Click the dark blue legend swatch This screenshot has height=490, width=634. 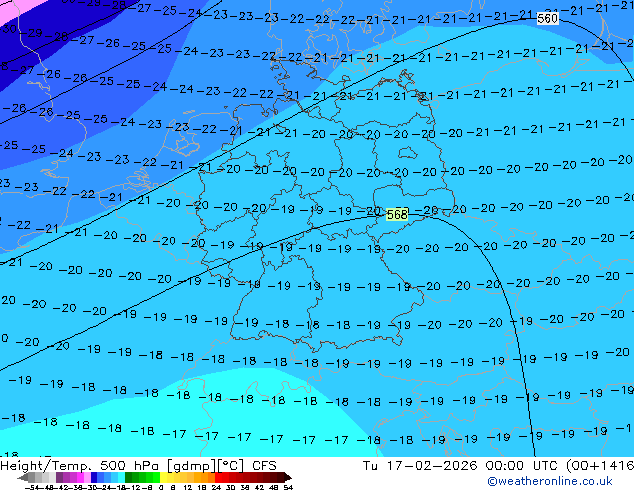click(94, 477)
